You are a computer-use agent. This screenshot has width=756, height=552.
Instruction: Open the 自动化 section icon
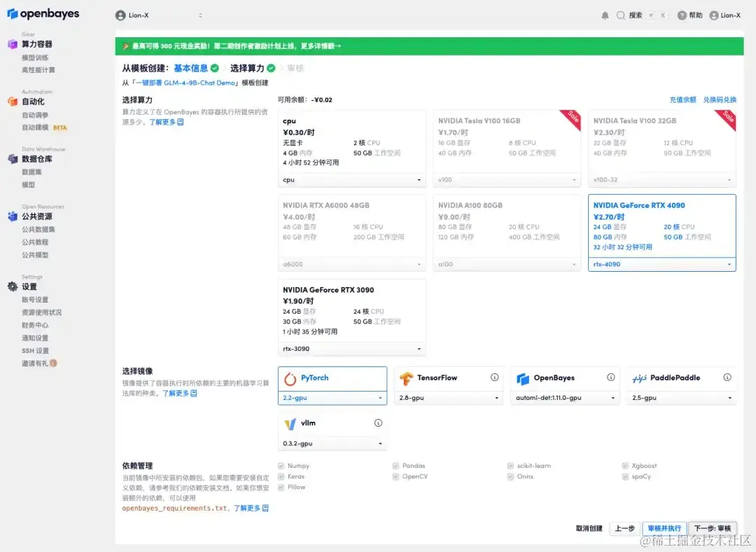[x=13, y=102]
